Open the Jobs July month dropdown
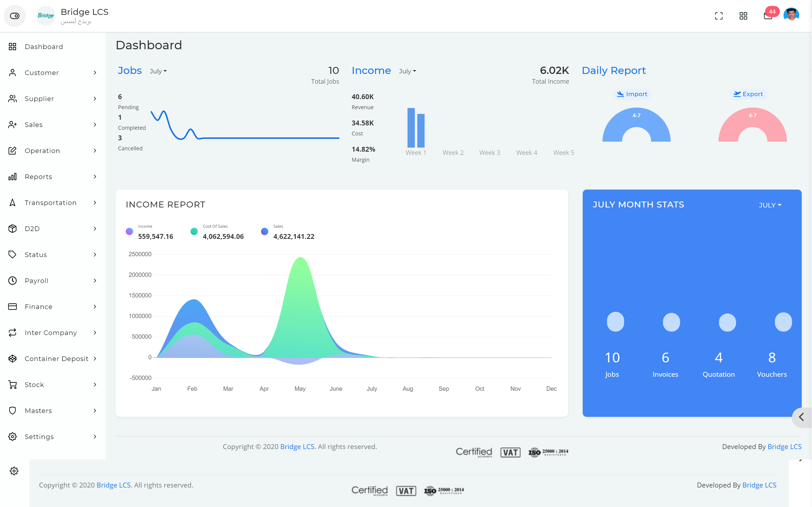Image resolution: width=812 pixels, height=507 pixels. [158, 71]
